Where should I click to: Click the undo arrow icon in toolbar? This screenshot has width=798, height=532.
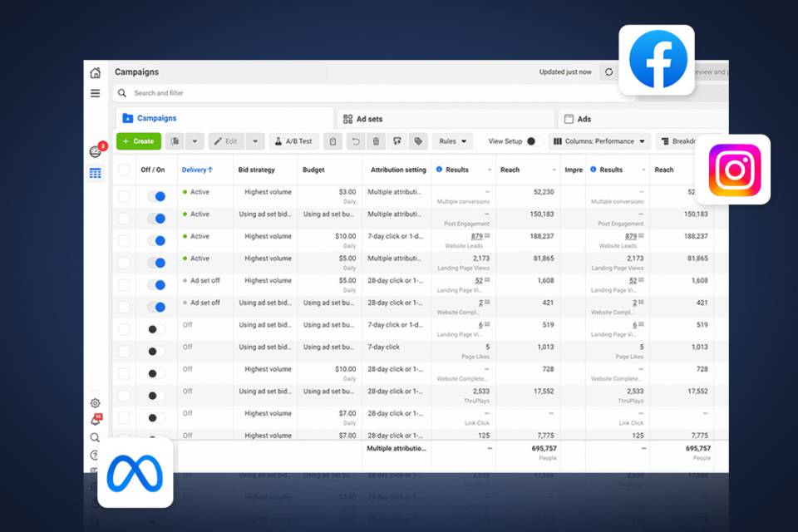tap(355, 141)
